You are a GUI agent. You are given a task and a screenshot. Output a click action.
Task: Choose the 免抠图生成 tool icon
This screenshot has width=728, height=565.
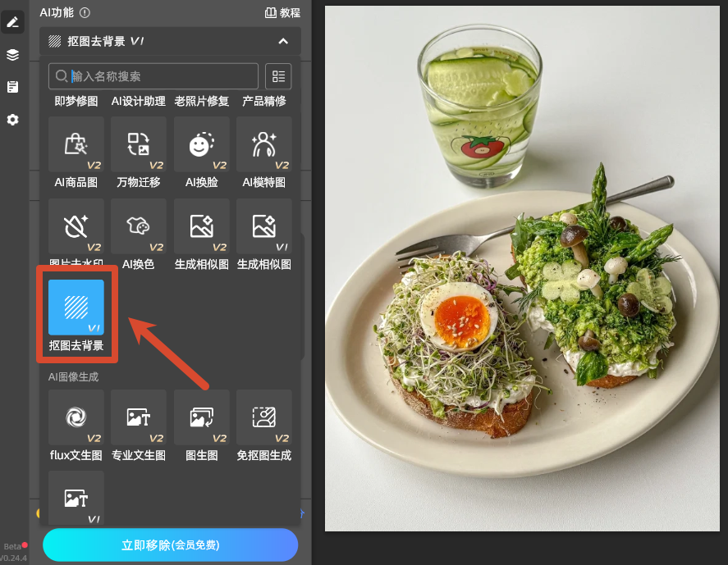(263, 417)
